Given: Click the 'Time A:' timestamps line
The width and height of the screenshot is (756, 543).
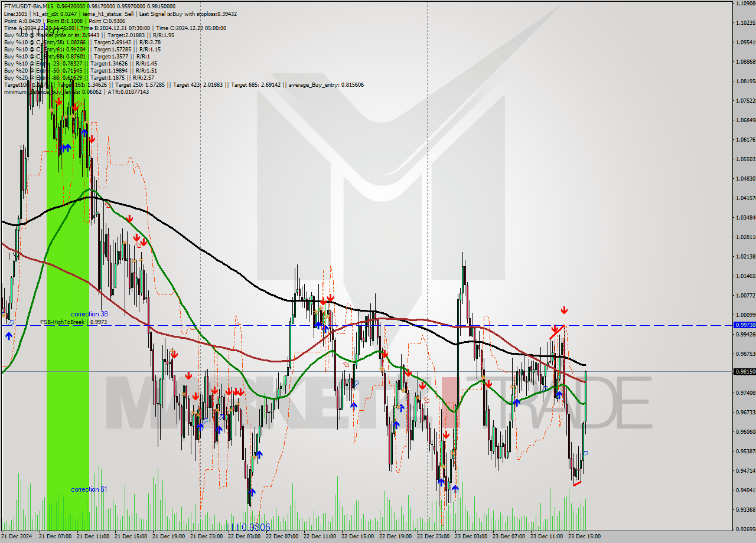Looking at the screenshot, I should tap(115, 28).
